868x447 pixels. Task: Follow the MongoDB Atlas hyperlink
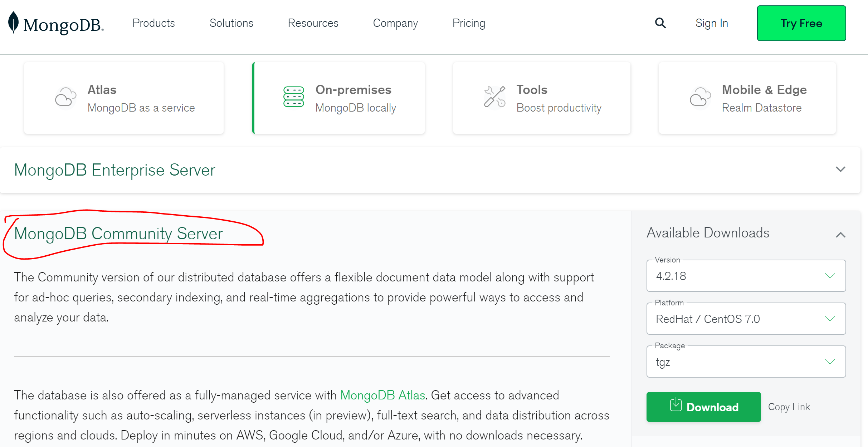382,395
